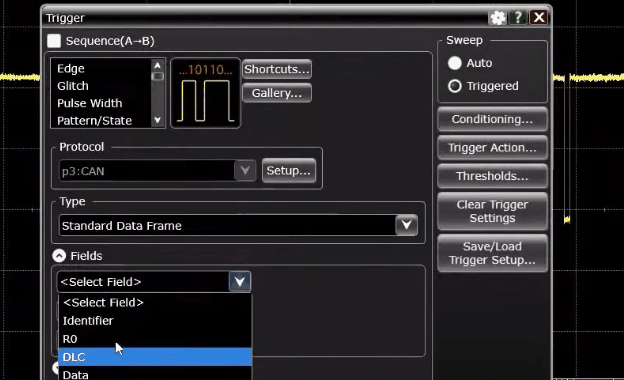Collapse the Fields section
This screenshot has width=624, height=380.
[59, 255]
